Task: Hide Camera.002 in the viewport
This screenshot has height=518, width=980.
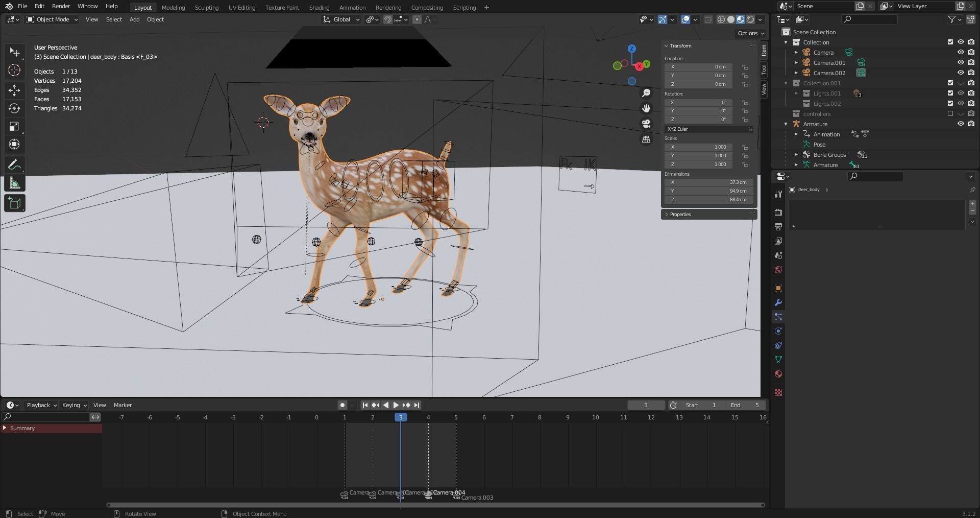Action: (960, 73)
